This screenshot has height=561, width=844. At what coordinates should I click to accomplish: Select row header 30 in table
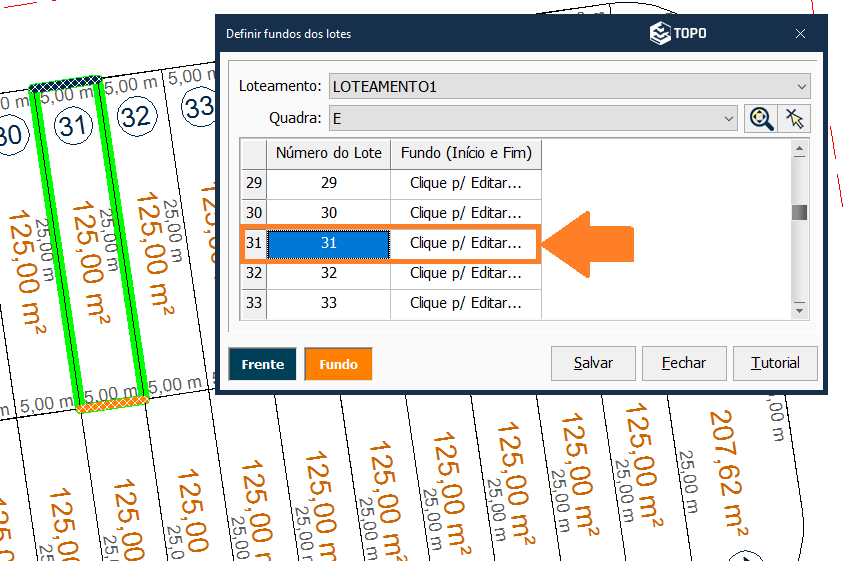tap(254, 213)
